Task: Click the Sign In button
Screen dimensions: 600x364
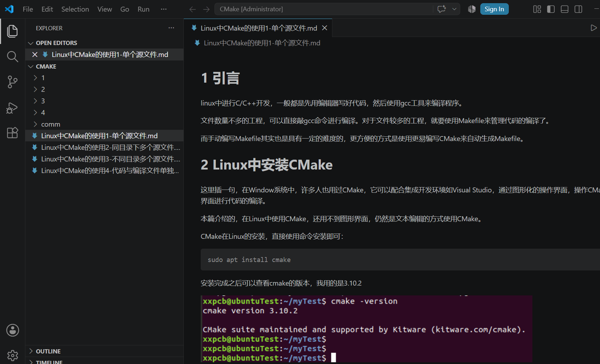Action: (x=494, y=9)
